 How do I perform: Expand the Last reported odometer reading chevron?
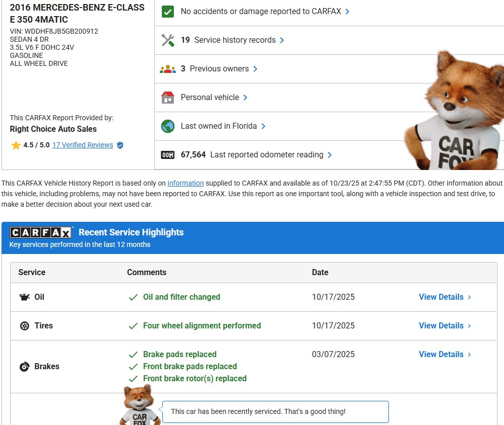[330, 155]
